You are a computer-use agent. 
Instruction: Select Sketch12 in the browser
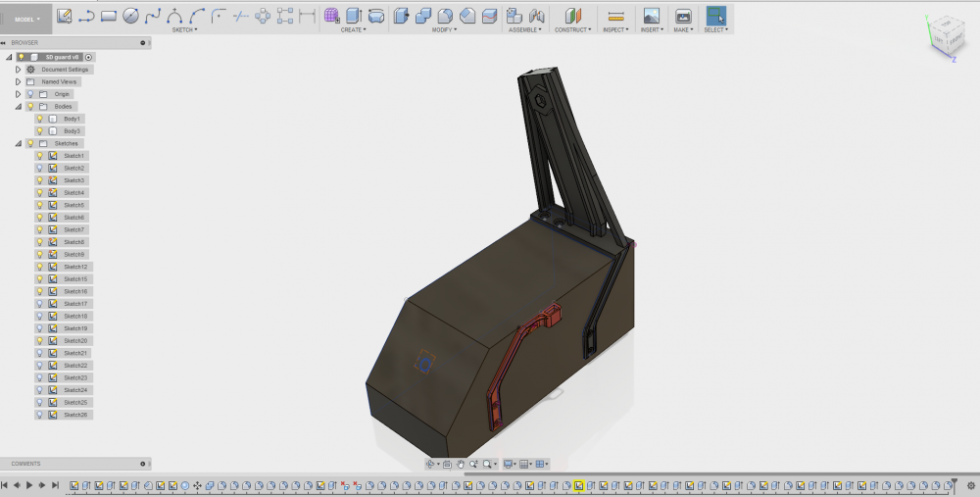coord(75,267)
